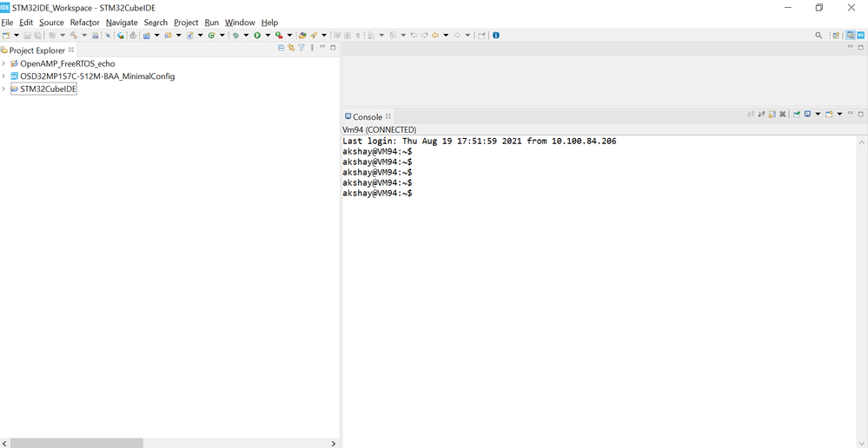
Task: Minimize the Console view
Action: [851, 113]
